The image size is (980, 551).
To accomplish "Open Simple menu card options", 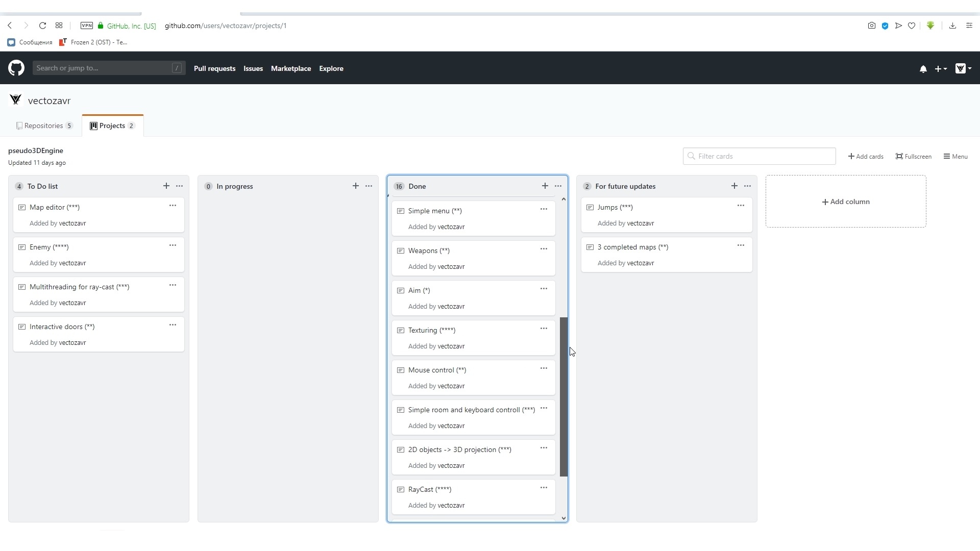I will pyautogui.click(x=544, y=209).
